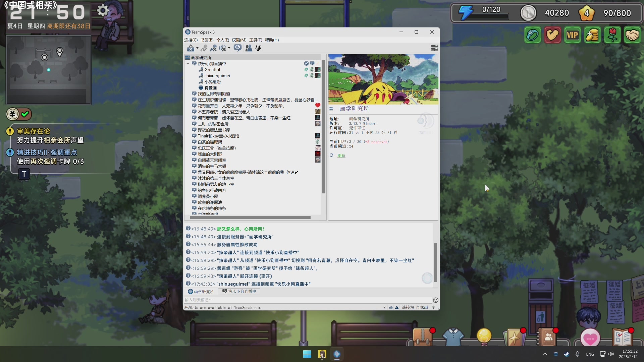644x362 pixels.
Task: Open the Windows Start menu
Action: click(x=307, y=354)
